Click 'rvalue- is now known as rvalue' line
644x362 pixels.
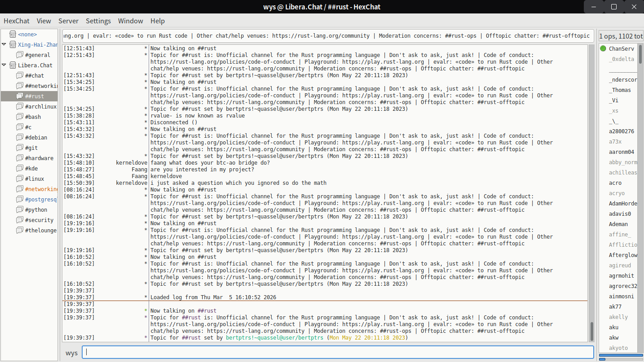pos(198,116)
